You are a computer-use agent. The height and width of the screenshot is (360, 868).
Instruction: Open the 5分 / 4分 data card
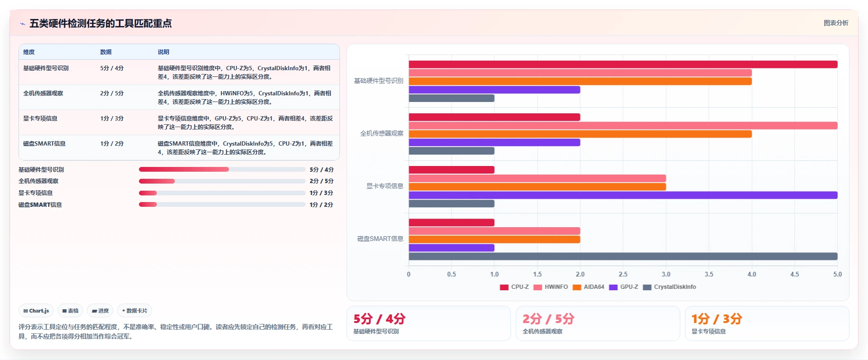click(429, 323)
